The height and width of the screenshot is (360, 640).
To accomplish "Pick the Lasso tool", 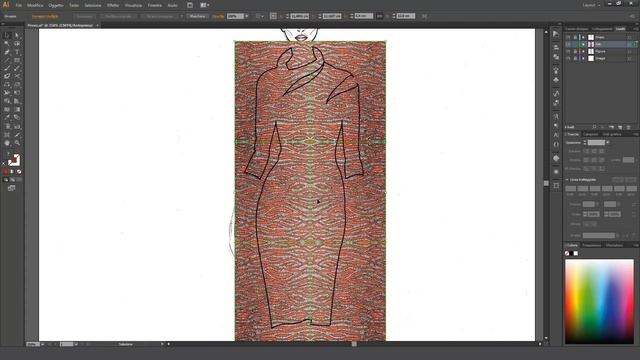I will [x=17, y=44].
